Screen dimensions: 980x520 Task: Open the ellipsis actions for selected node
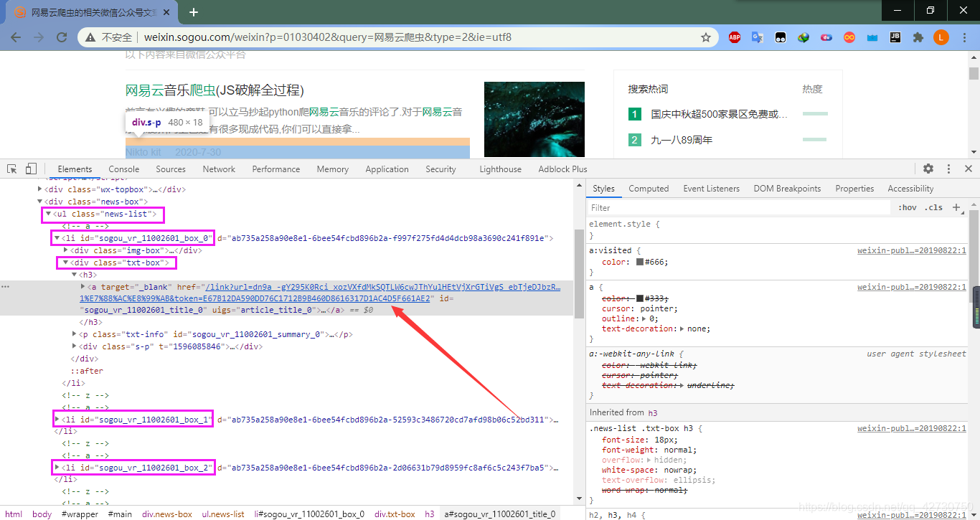tap(6, 286)
